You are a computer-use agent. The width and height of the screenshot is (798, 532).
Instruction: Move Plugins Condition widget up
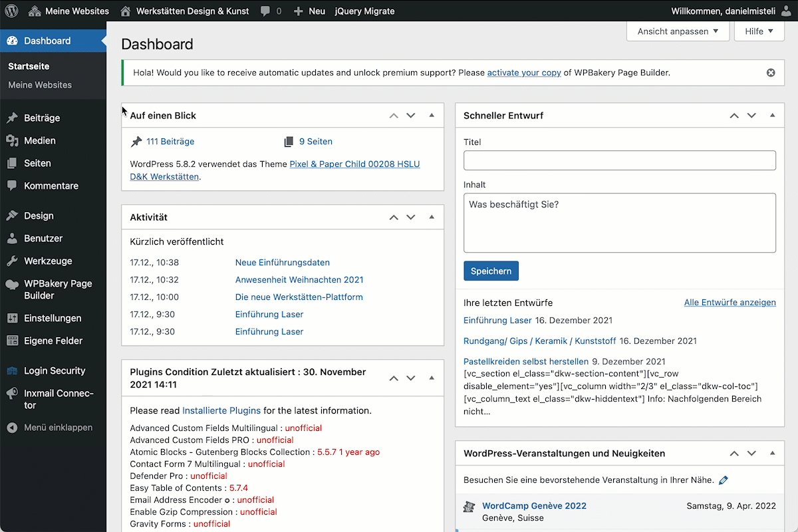coord(394,378)
